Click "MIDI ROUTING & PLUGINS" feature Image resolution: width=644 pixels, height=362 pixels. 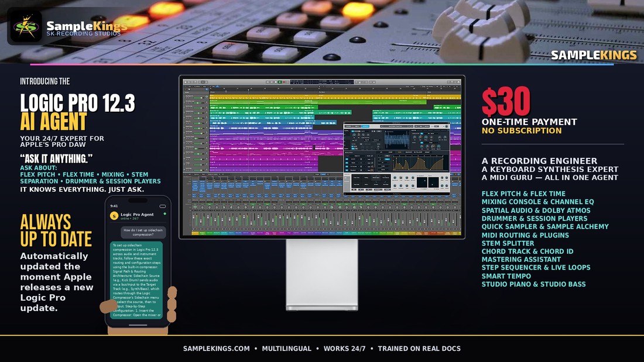coord(525,235)
